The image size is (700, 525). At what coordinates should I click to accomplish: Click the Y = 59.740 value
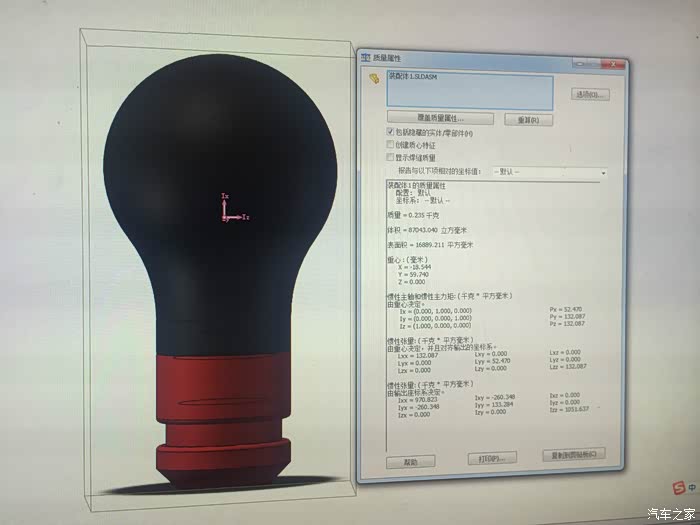point(413,275)
